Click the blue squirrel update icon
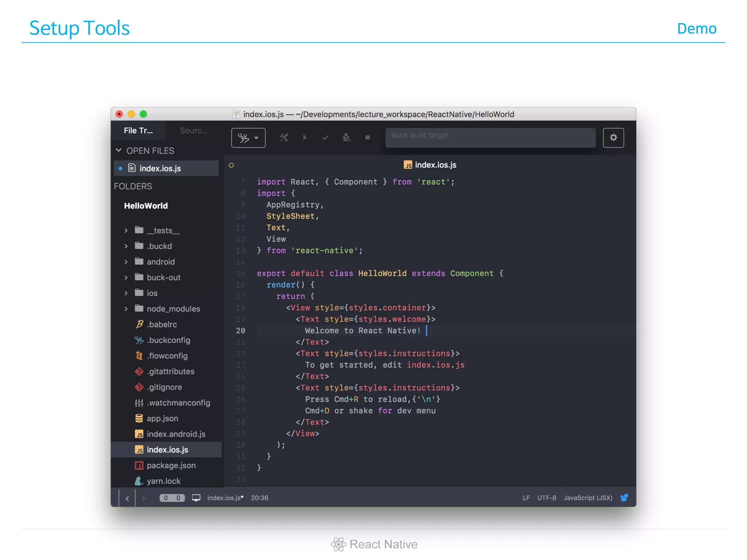Viewport: 747px width, 560px height. tap(624, 498)
